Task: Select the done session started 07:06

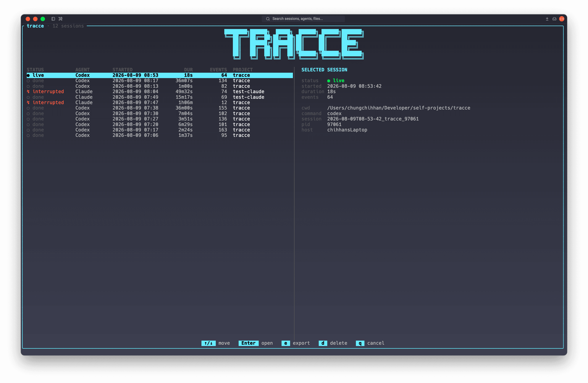Action: coord(160,135)
